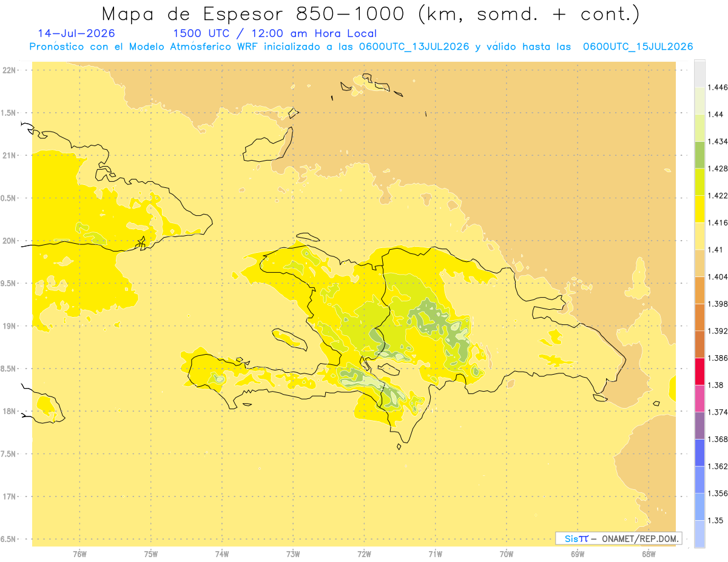
Task: Click the '19N' latitude label
Action: [x=9, y=326]
